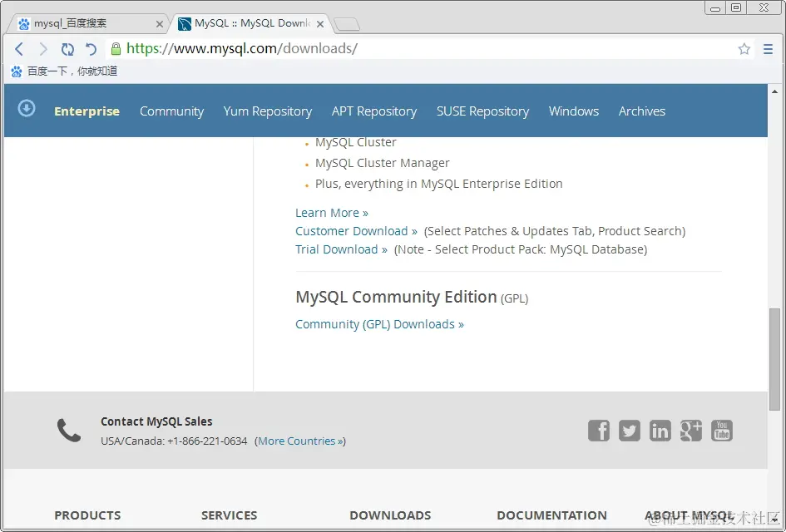
Task: Click the scroll down arrow of the page scrollbar
Action: (x=774, y=520)
